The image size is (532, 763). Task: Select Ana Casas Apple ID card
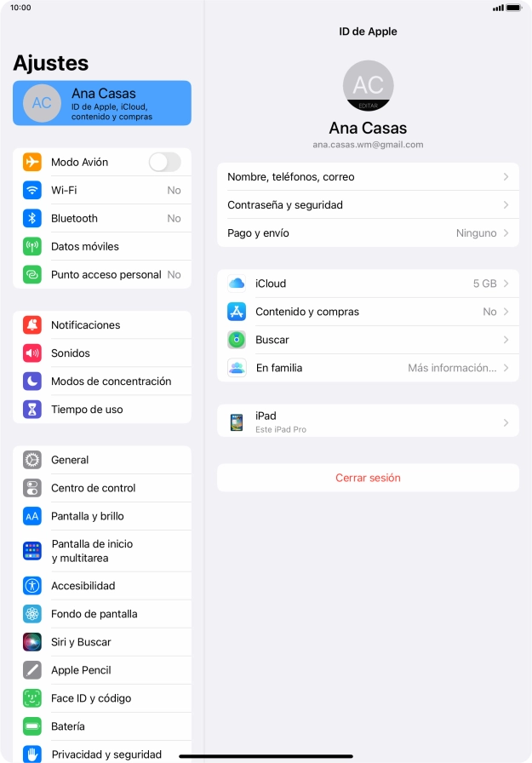(102, 103)
